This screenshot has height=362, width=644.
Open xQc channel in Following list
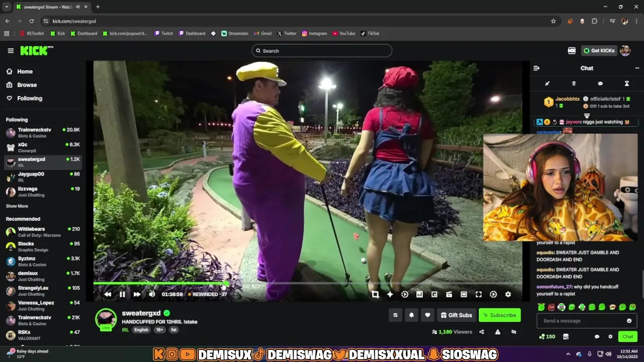[x=43, y=147]
